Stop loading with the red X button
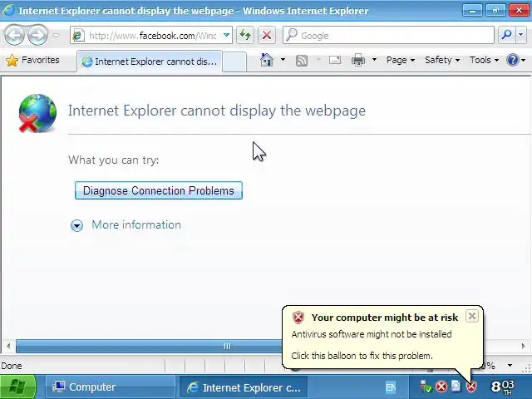Screen dimensions: 532x399 [x=267, y=35]
